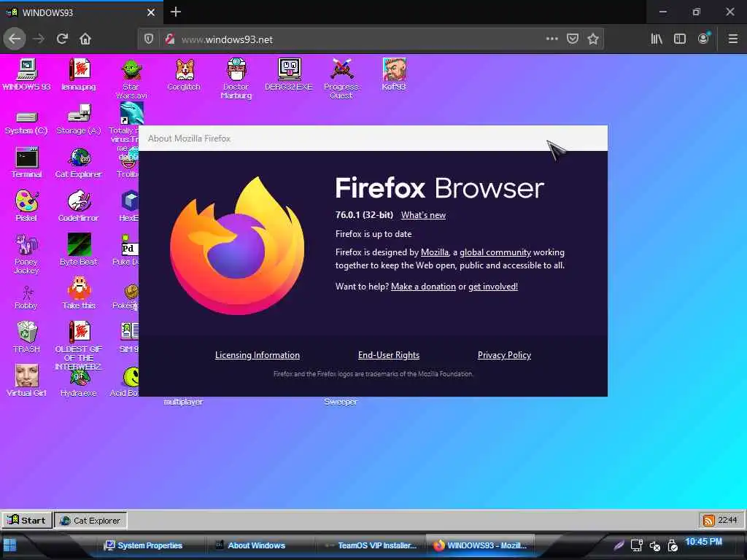747x560 pixels.
Task: Switch to TeamOS VIP Installer taskbar item
Action: (371, 545)
